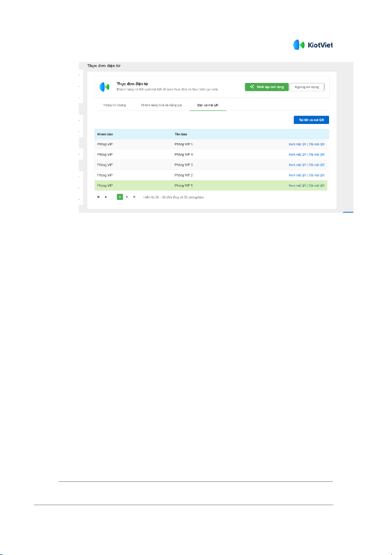
Task: Download QR code for Phòng VIP 2
Action: tap(316, 175)
